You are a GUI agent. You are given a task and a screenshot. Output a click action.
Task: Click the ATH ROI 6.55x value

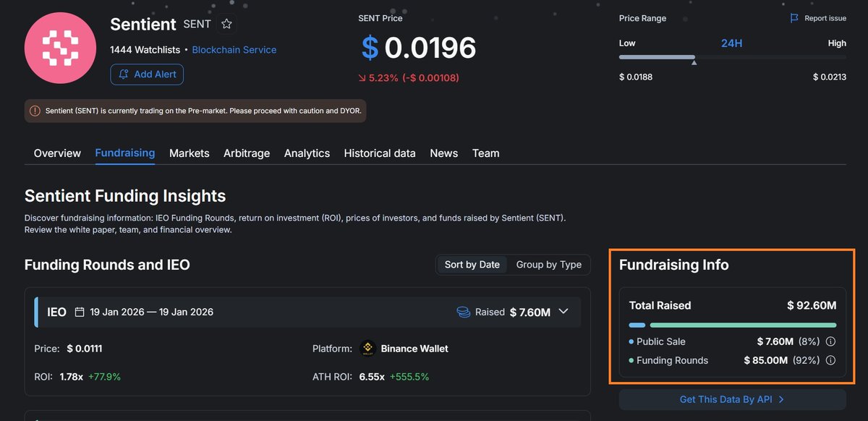click(x=371, y=377)
